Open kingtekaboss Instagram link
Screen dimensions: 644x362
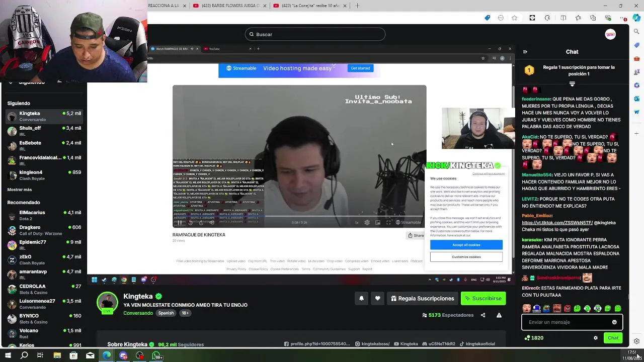(x=372, y=344)
